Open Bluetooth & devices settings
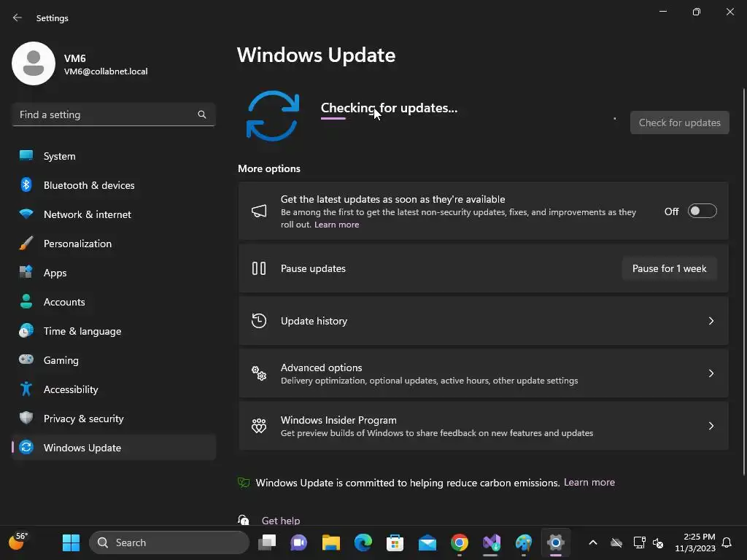Image resolution: width=747 pixels, height=560 pixels. coord(113,185)
